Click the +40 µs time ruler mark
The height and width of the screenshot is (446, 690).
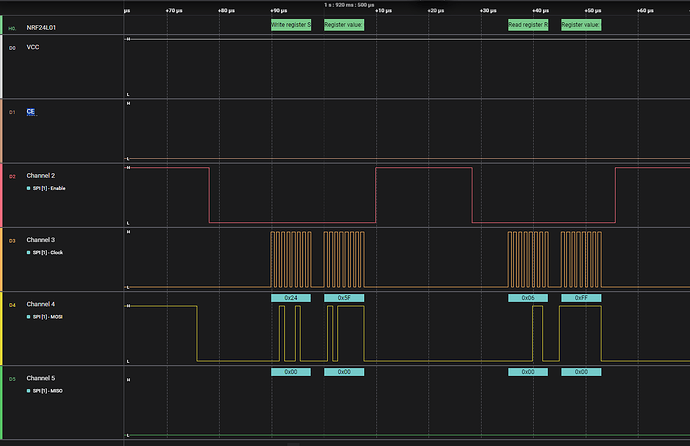tap(540, 11)
